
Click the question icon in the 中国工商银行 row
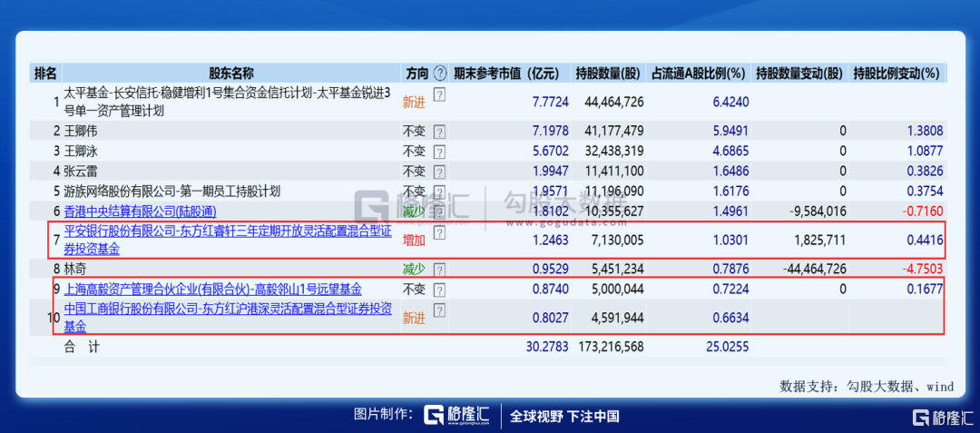tap(439, 310)
